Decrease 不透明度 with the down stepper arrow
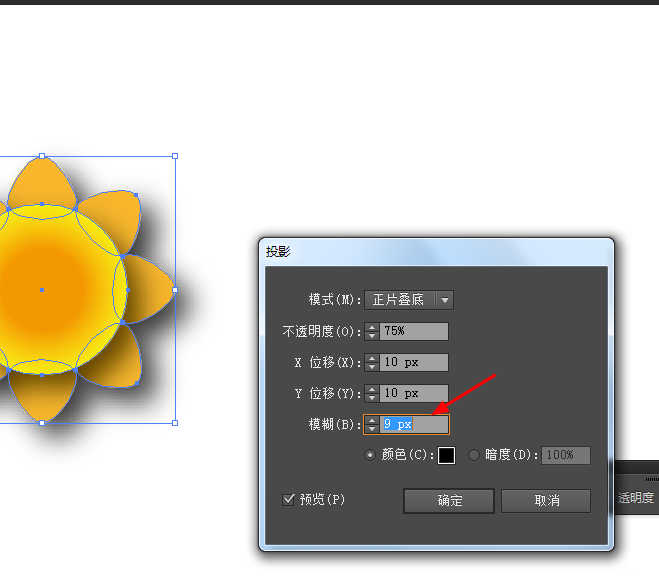This screenshot has width=659, height=583. [372, 336]
